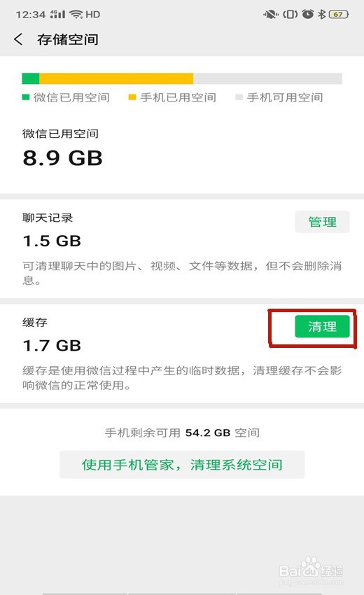Tap the yellow segment of storage bar
The width and height of the screenshot is (364, 595).
pyautogui.click(x=116, y=78)
